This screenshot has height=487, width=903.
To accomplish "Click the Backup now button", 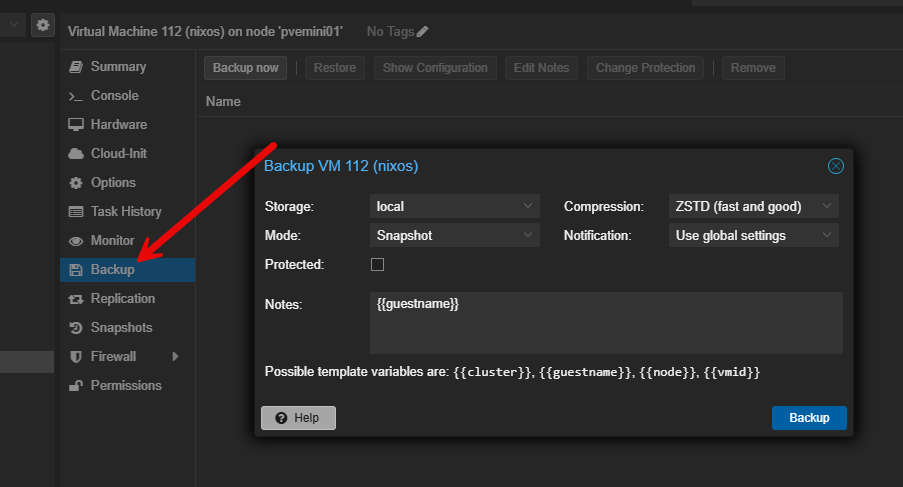I will click(245, 68).
